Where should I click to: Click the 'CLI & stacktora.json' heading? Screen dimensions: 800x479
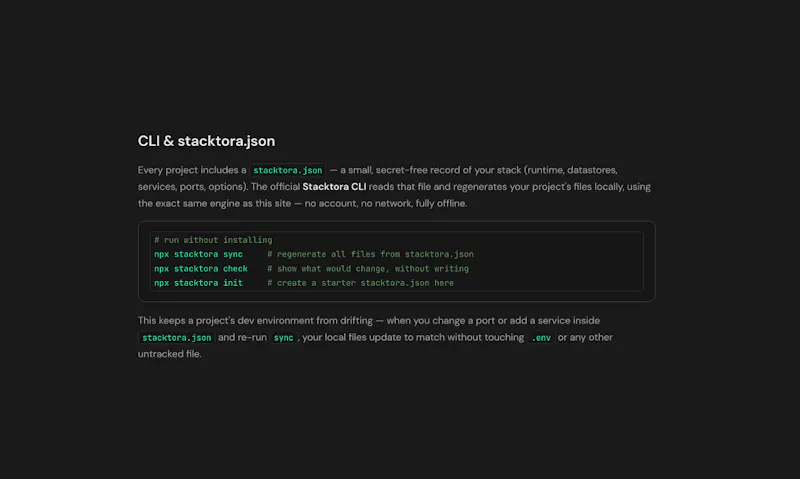point(206,141)
